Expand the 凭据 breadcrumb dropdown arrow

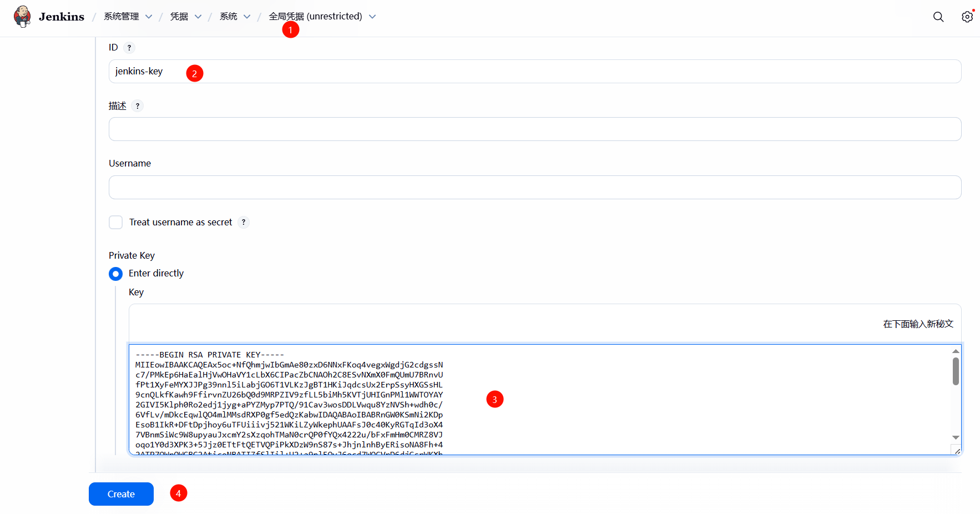pyautogui.click(x=198, y=17)
